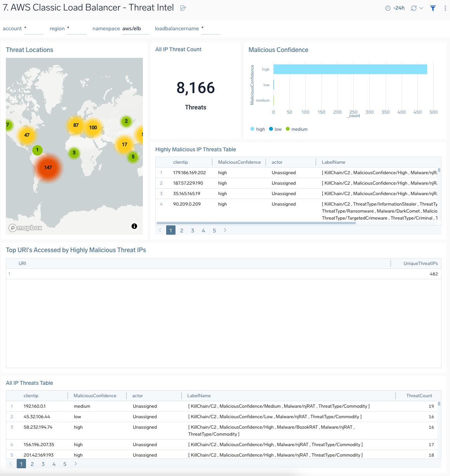Viewport: 450px width, 476px height.
Task: Click the info icon on the Threat Locations map
Action: click(x=134, y=226)
